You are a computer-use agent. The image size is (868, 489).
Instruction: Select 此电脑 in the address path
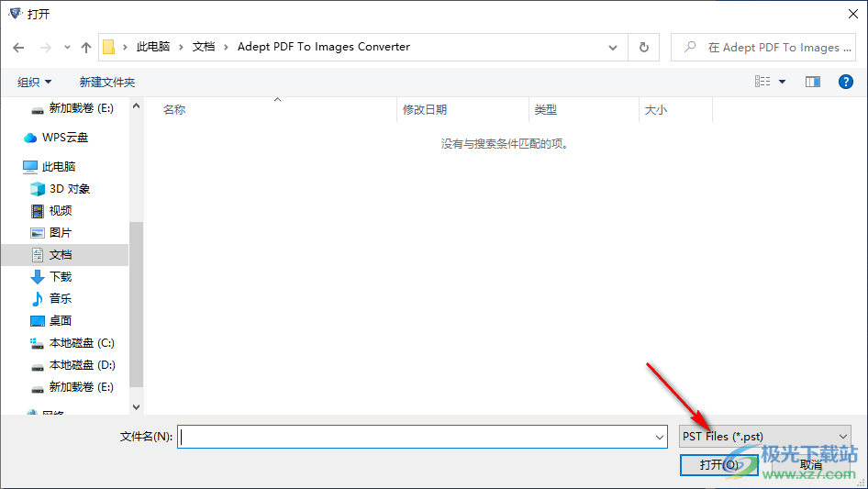pyautogui.click(x=153, y=47)
